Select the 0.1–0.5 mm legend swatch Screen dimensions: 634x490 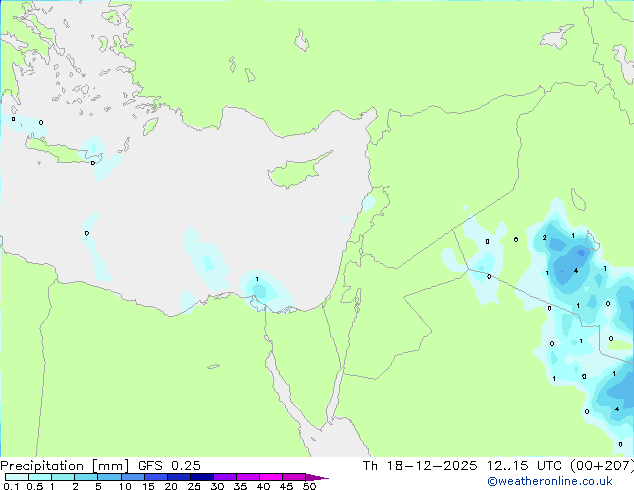[17, 477]
